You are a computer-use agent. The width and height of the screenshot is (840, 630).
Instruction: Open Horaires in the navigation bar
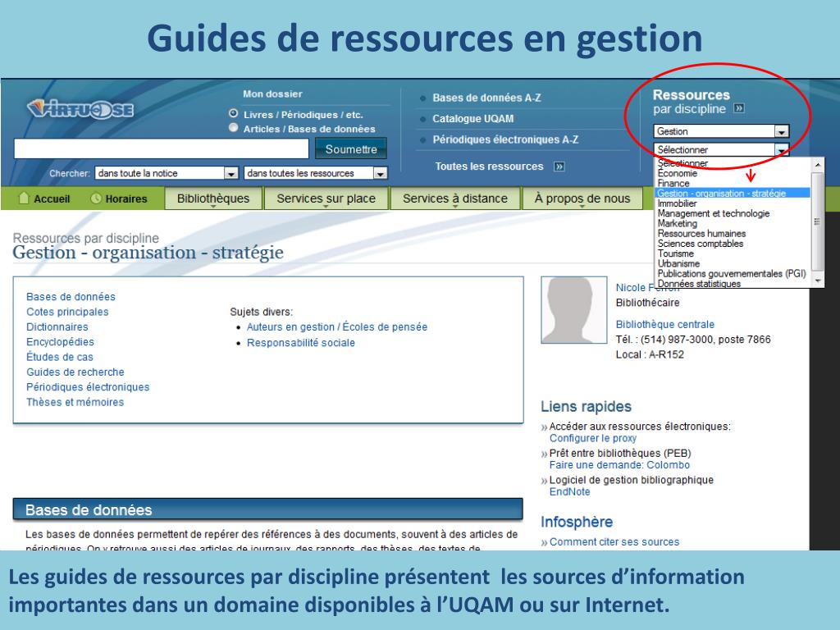coord(126,199)
